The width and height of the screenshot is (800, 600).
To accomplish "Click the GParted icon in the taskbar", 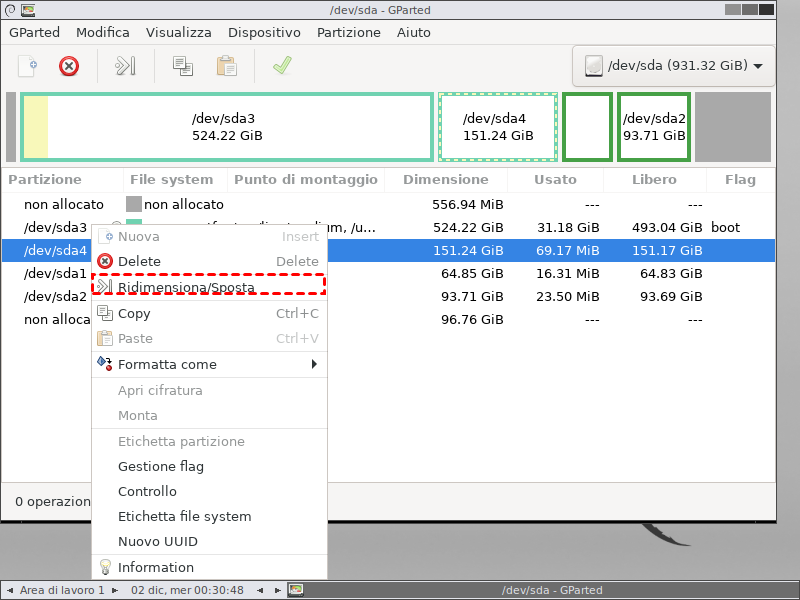I will [296, 590].
